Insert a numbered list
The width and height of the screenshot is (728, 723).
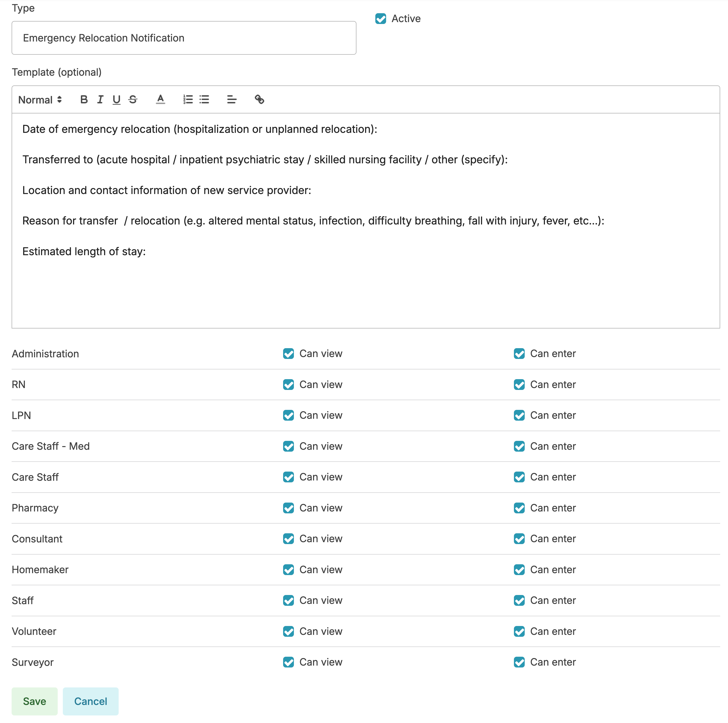[188, 99]
